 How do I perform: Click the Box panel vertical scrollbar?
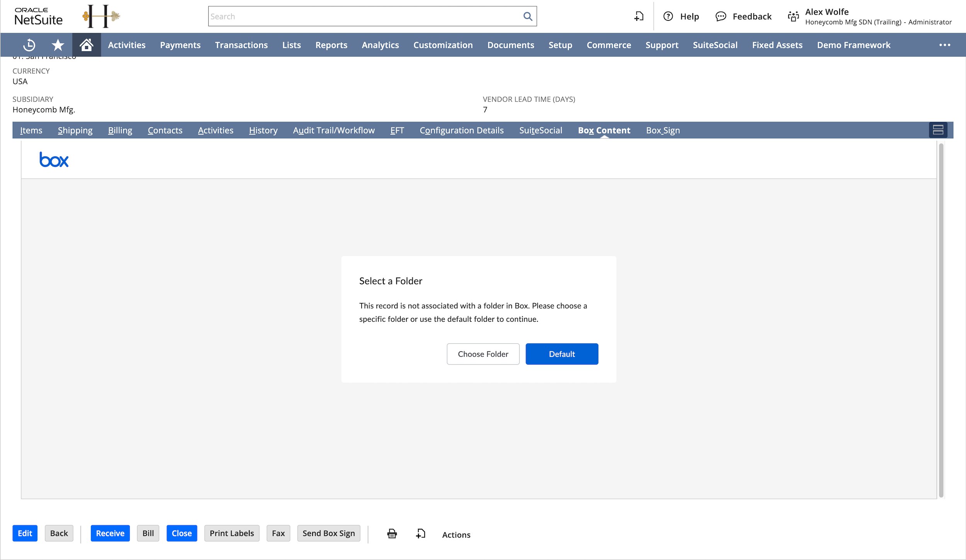(x=941, y=320)
